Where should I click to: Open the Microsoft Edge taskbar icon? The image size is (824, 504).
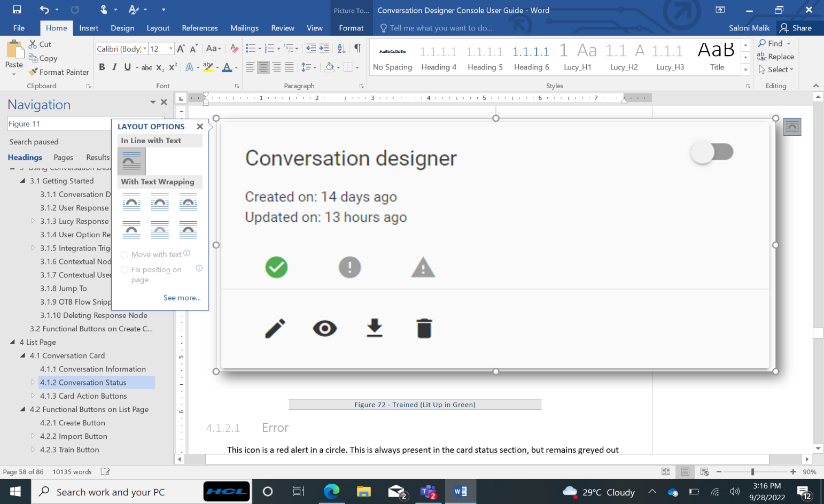pyautogui.click(x=331, y=491)
